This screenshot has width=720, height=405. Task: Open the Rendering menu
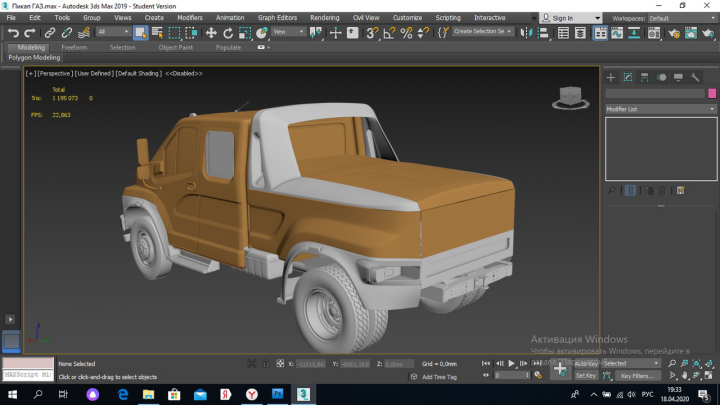(324, 18)
